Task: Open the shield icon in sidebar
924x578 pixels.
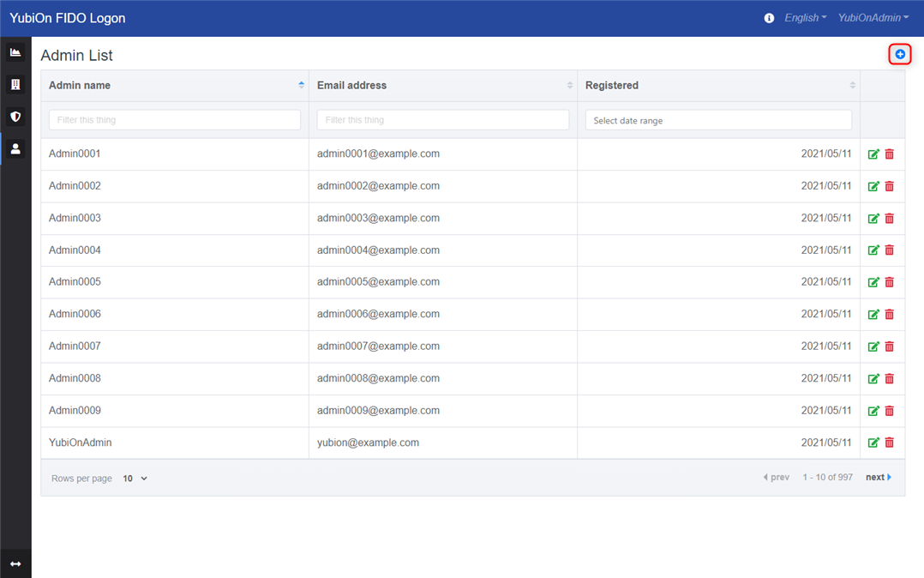Action: tap(15, 117)
